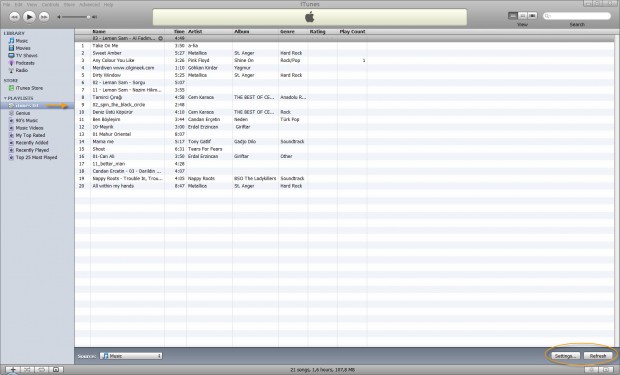Sort by the Rating column header

point(323,31)
